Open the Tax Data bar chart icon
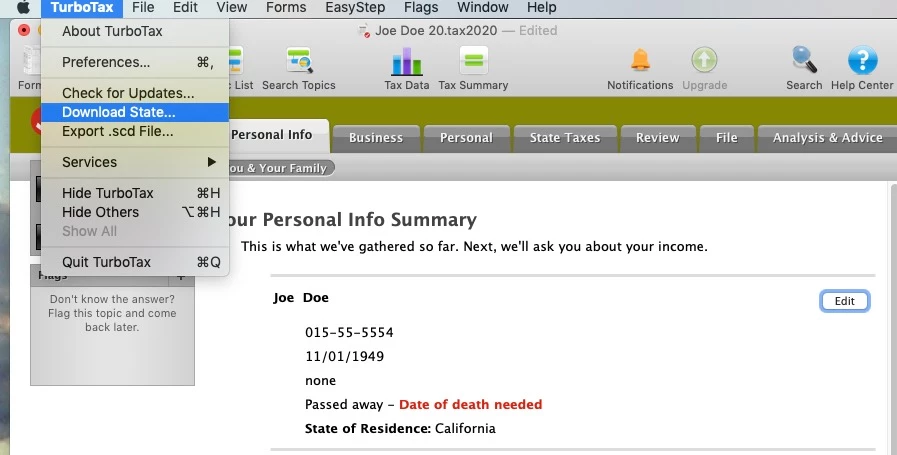897x455 pixels. point(407,61)
